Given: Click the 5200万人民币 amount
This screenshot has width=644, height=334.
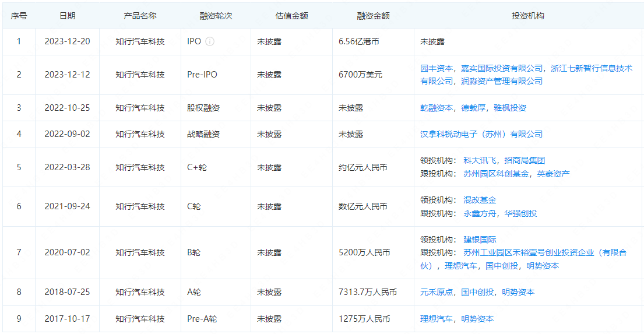Looking at the screenshot, I should pos(364,252).
